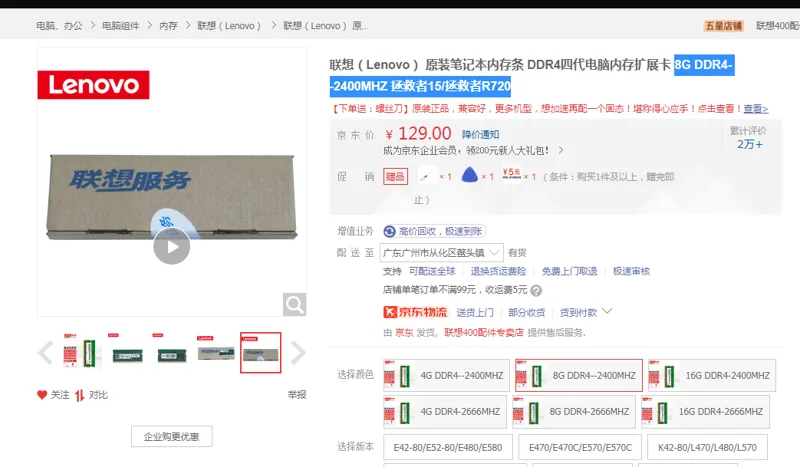Click the 极速审核 link
This screenshot has width=800, height=467.
[631, 271]
